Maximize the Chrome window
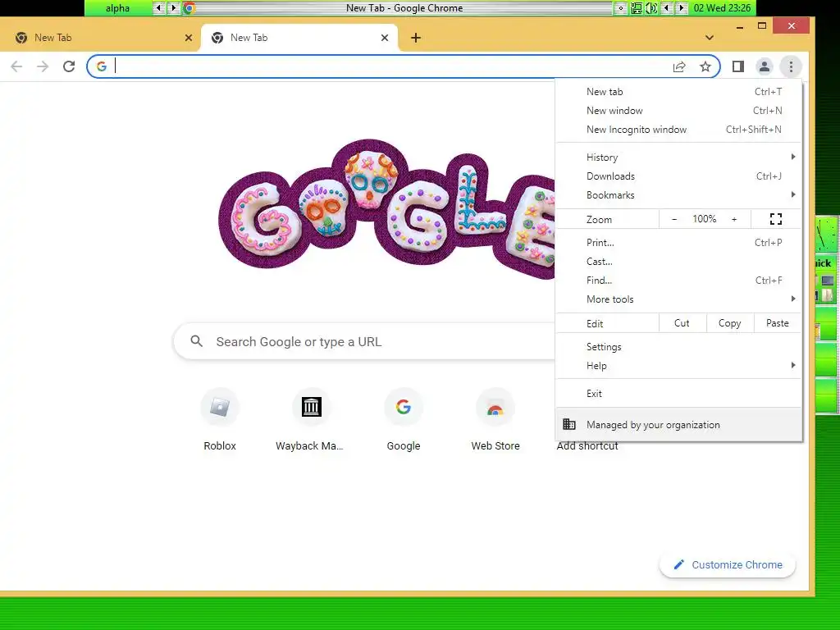This screenshot has width=840, height=630. pos(762,25)
